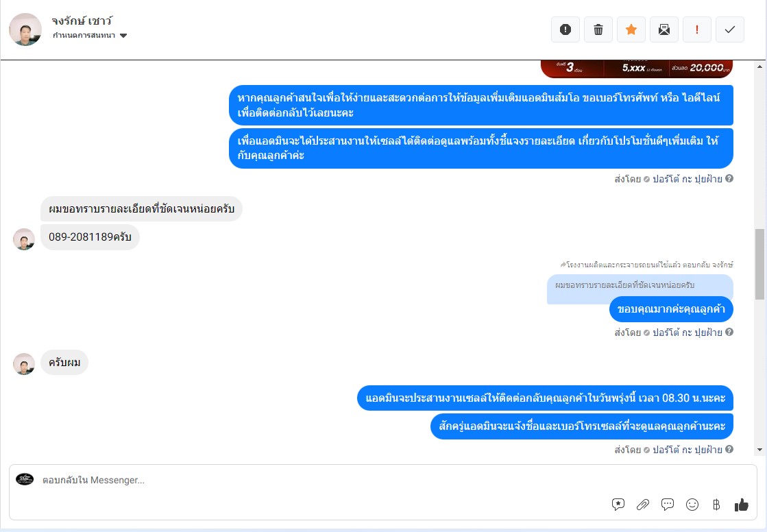Screen dimensions: 767x532
Task: Click the help icon beside bottom ส่งโดย label
Action: (729, 449)
